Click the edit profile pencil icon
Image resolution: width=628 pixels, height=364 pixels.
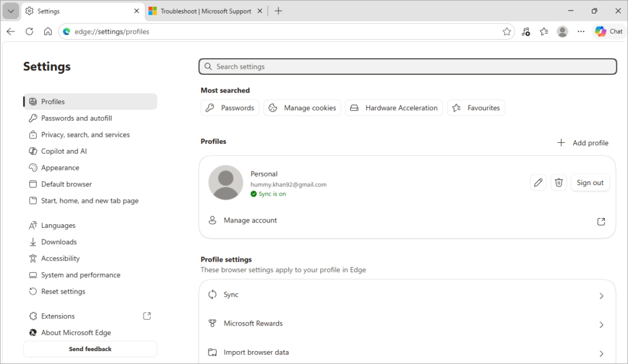point(538,183)
